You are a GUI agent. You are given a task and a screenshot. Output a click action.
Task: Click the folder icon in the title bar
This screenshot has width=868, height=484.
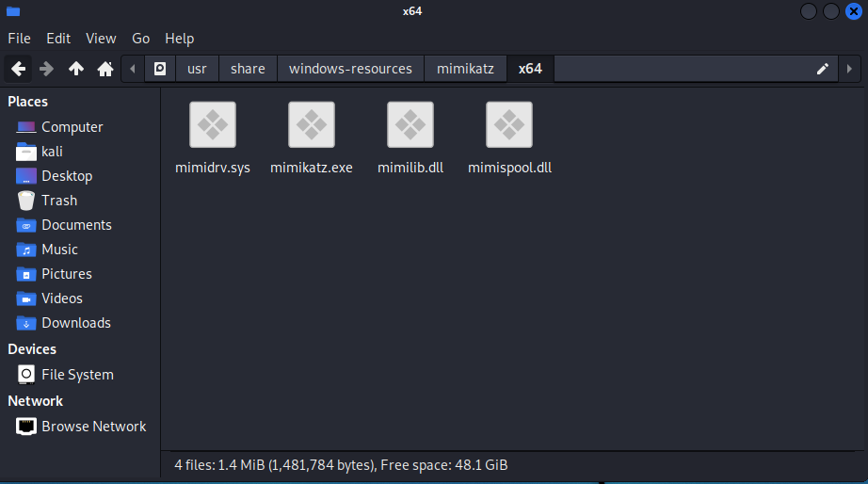click(13, 11)
